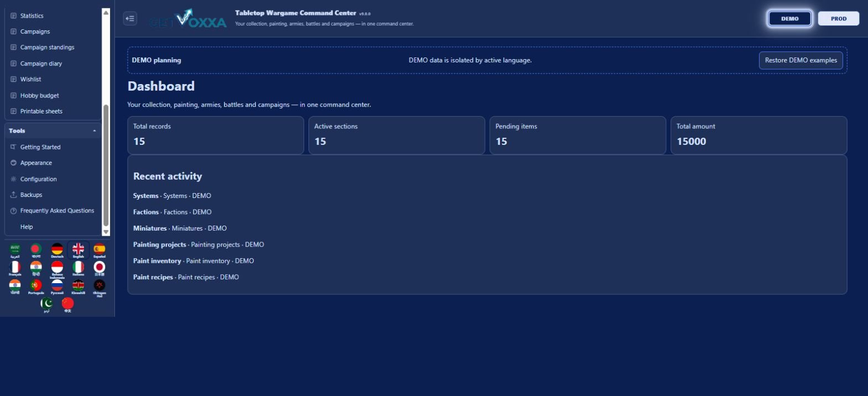The width and height of the screenshot is (868, 396).
Task: Click sidebar scrollbar down arrow
Action: click(106, 232)
